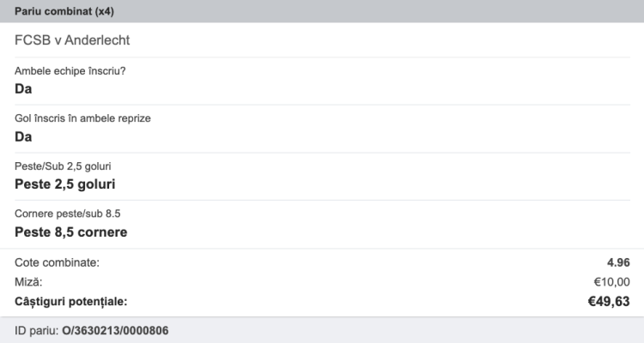Click the 'Miză:' stake label
Viewport: 644px width, 343px height.
(29, 281)
